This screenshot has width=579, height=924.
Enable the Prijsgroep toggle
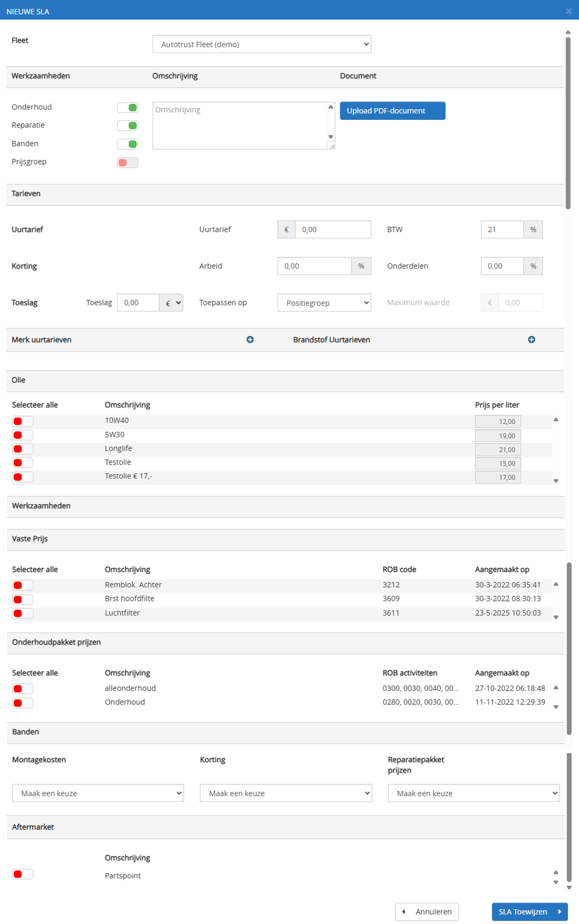point(127,163)
